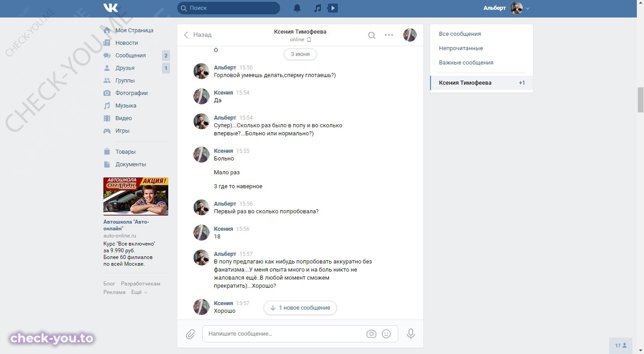
Task: Open Блог footer link
Action: [109, 284]
